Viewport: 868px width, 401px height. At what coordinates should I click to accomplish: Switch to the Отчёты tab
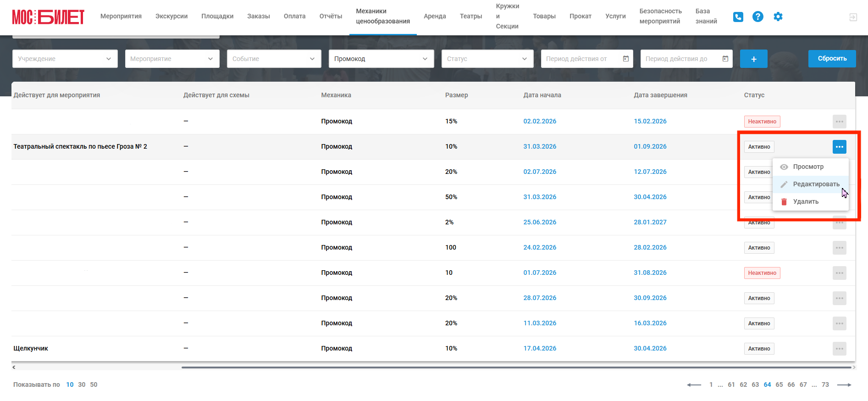click(331, 17)
